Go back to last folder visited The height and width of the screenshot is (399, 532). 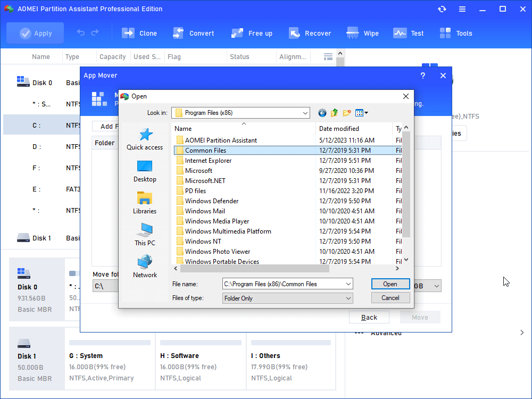(x=322, y=113)
